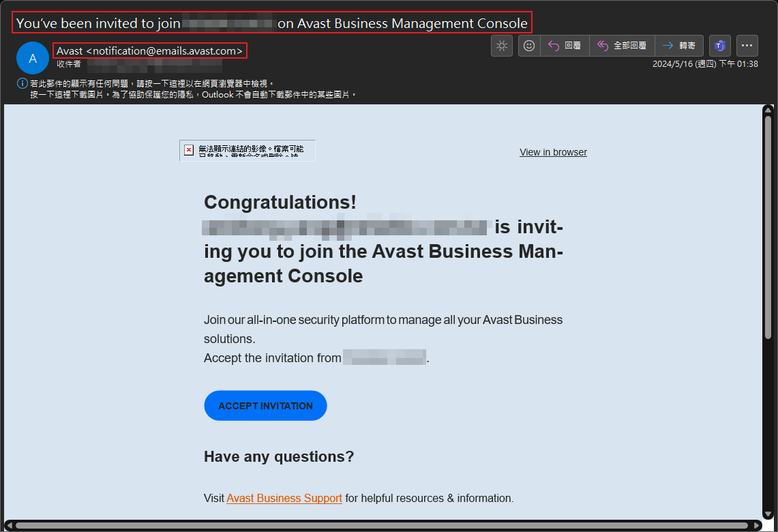778x532 pixels.
Task: Open the View in browser link
Action: click(553, 152)
